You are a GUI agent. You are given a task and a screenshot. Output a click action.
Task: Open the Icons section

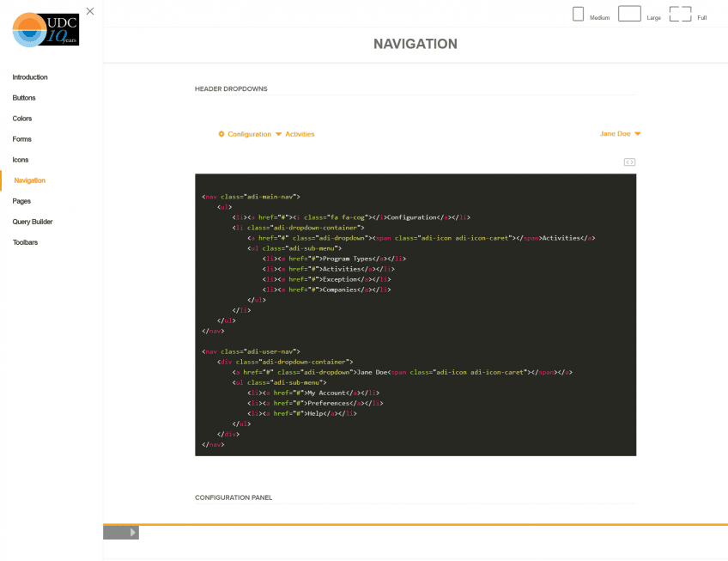tap(21, 160)
